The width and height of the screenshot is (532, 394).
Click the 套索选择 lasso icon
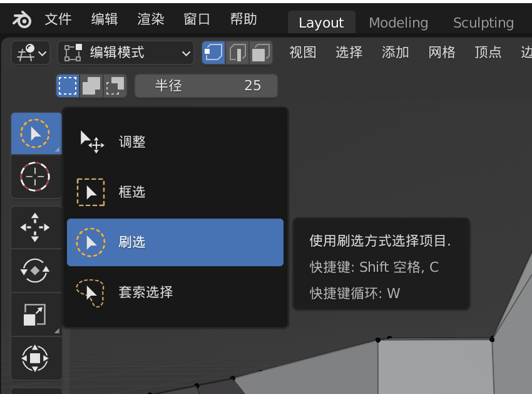pyautogui.click(x=90, y=293)
